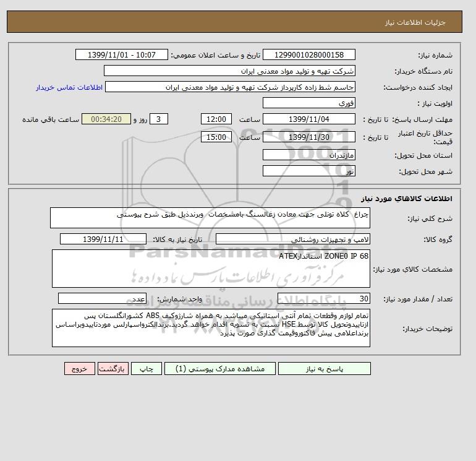
Task: Click the پاسخ به نیاز button
Action: tap(324, 369)
